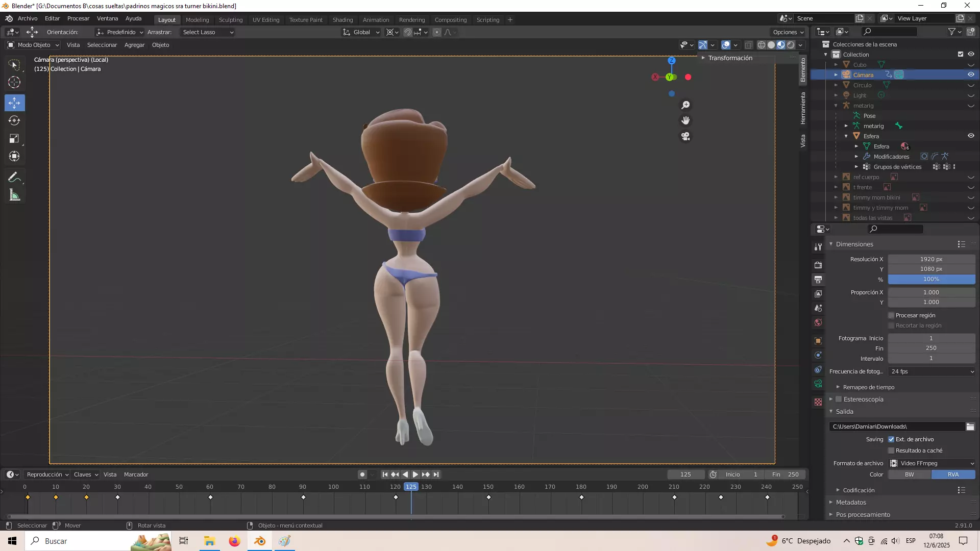The width and height of the screenshot is (980, 551).
Task: Expand the Remapeo de tiempo panel
Action: pos(868,387)
